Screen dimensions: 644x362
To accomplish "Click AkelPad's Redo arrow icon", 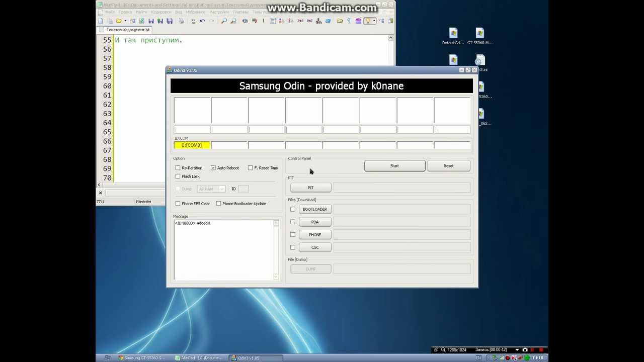I will (x=212, y=21).
